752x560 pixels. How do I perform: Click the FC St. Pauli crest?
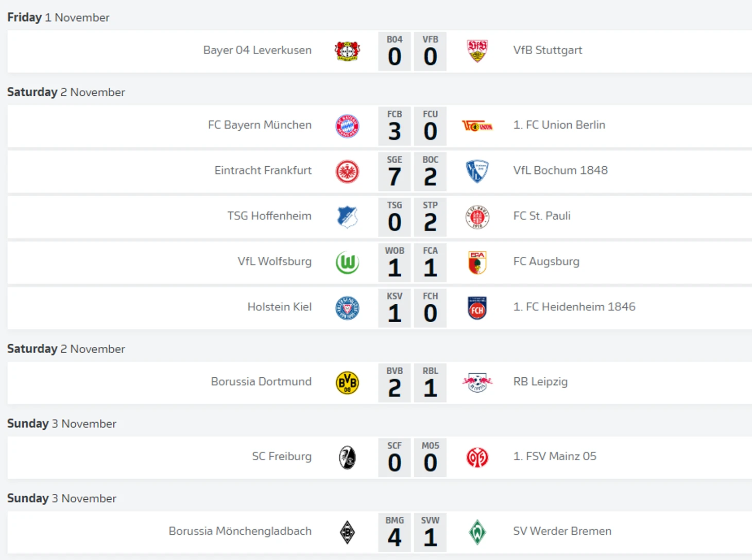pos(477,217)
